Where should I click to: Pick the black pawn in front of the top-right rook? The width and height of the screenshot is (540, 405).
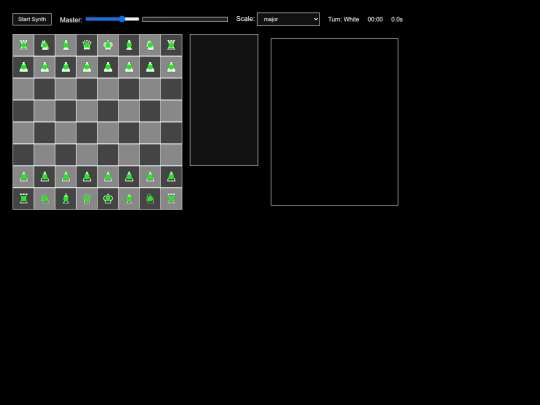[171, 67]
